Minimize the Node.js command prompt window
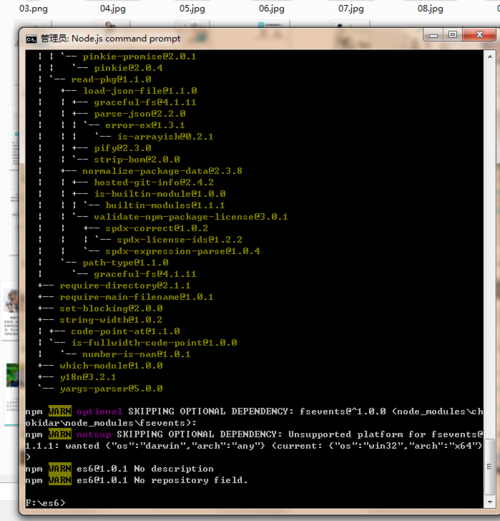Screen dimensions: 500x521 coord(433,35)
